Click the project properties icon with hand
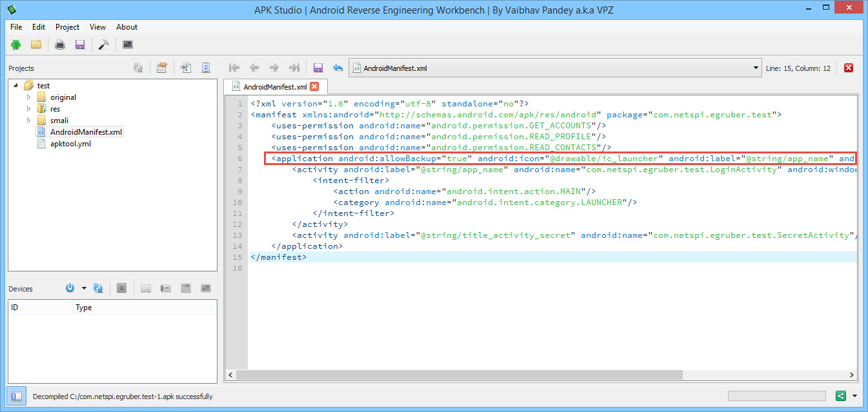This screenshot has height=412, width=868. click(x=162, y=68)
